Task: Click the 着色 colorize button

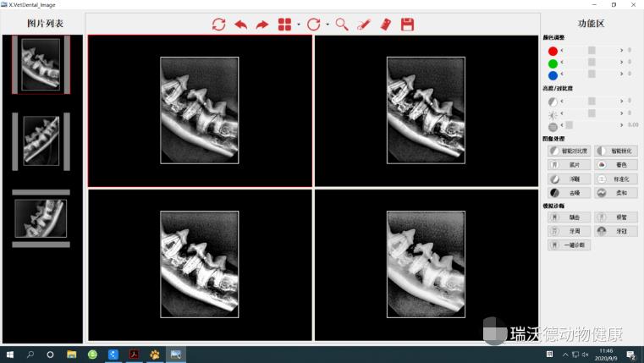Action: pyautogui.click(x=616, y=165)
